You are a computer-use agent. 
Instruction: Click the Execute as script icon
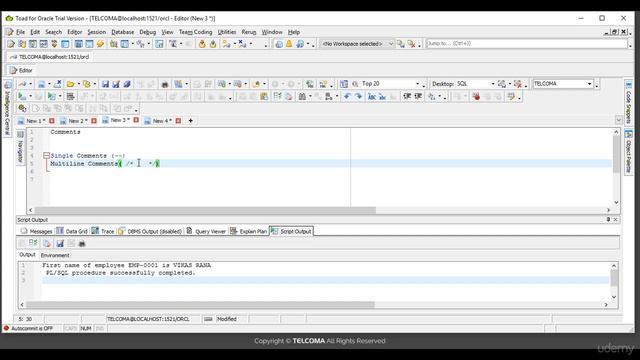(51, 96)
